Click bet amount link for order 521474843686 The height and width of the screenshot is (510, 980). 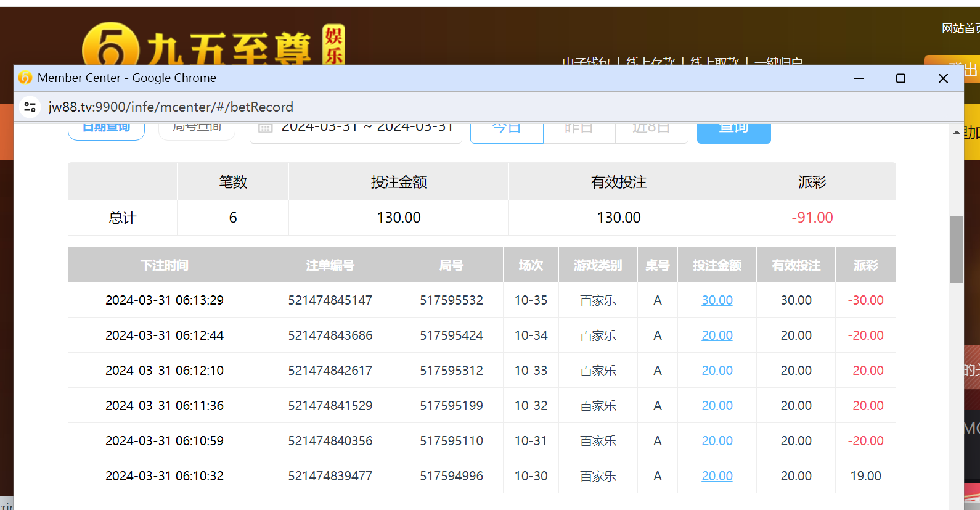(717, 335)
